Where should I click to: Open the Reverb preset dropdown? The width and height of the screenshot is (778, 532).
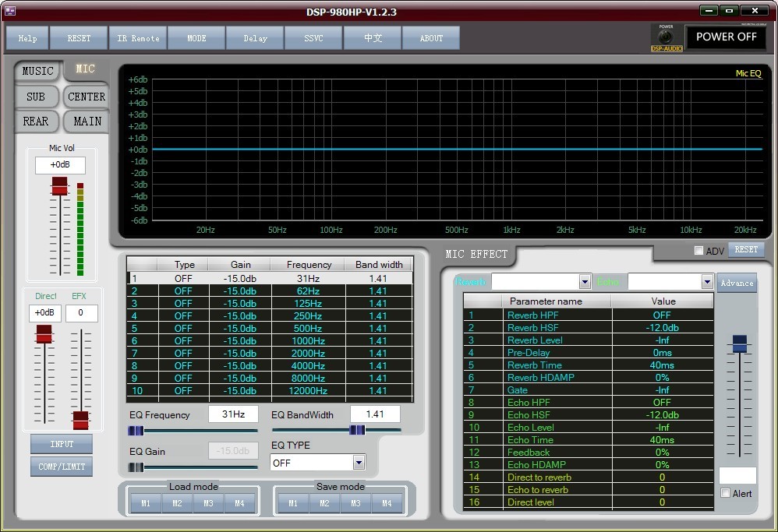point(585,282)
